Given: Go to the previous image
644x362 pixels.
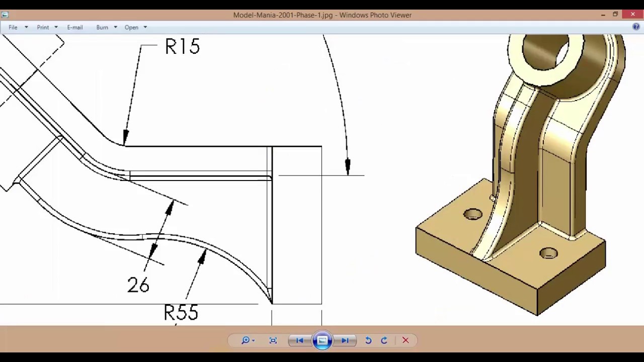Looking at the screenshot, I should (x=299, y=340).
